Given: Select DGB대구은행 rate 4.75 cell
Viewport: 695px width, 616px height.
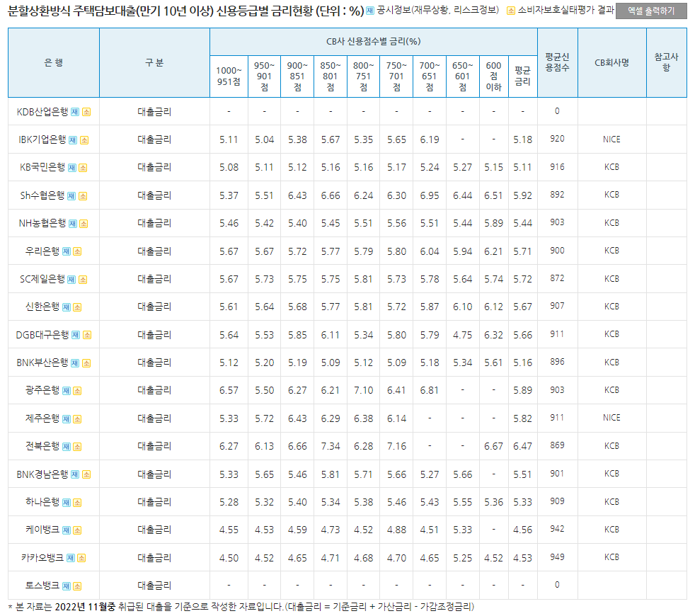Looking at the screenshot, I should [x=462, y=335].
